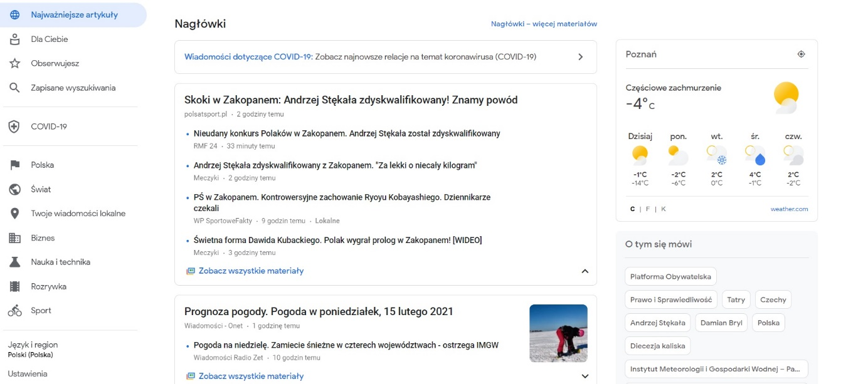
Task: Click the location pin icon for local news
Action: click(x=14, y=214)
